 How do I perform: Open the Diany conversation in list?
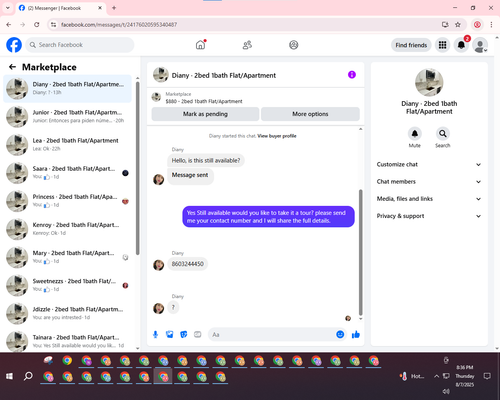pos(67,89)
